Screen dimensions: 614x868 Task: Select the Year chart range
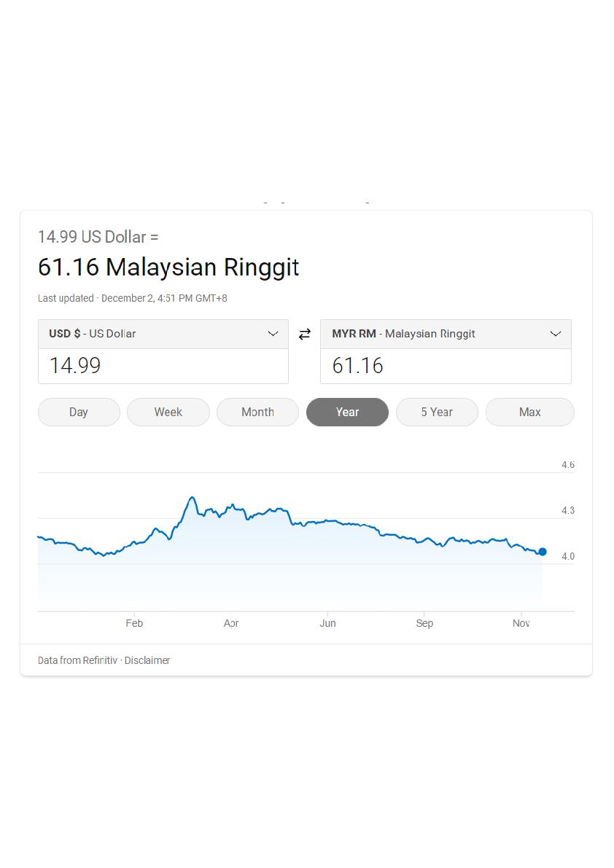click(x=347, y=412)
